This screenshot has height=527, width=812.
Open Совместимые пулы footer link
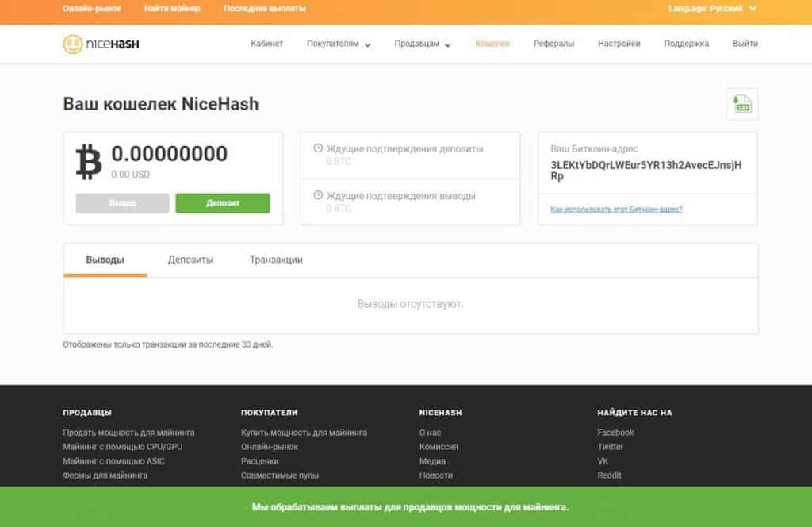[280, 475]
